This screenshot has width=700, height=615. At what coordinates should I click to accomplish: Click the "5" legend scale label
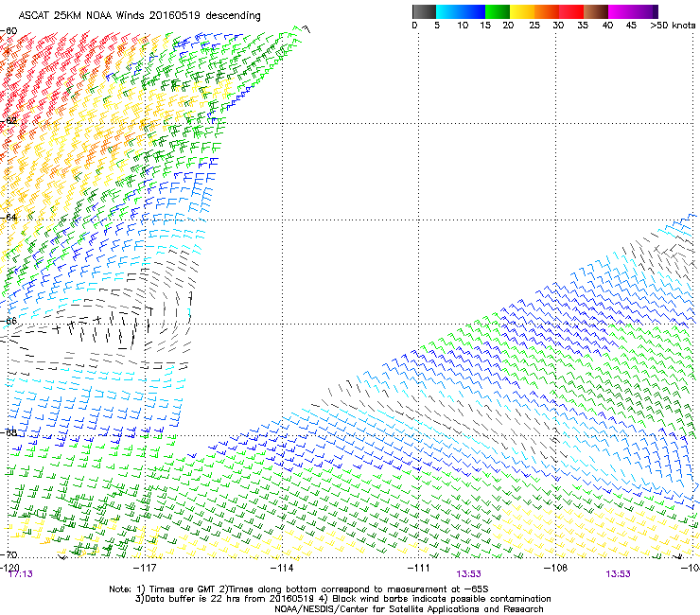[x=437, y=26]
